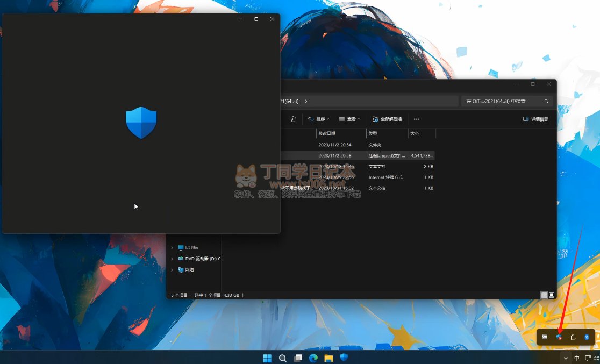
Task: Click the 修改日期 column header
Action: (x=340, y=133)
